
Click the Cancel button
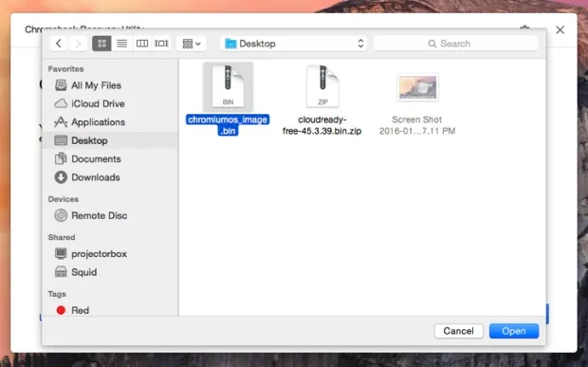[459, 331]
